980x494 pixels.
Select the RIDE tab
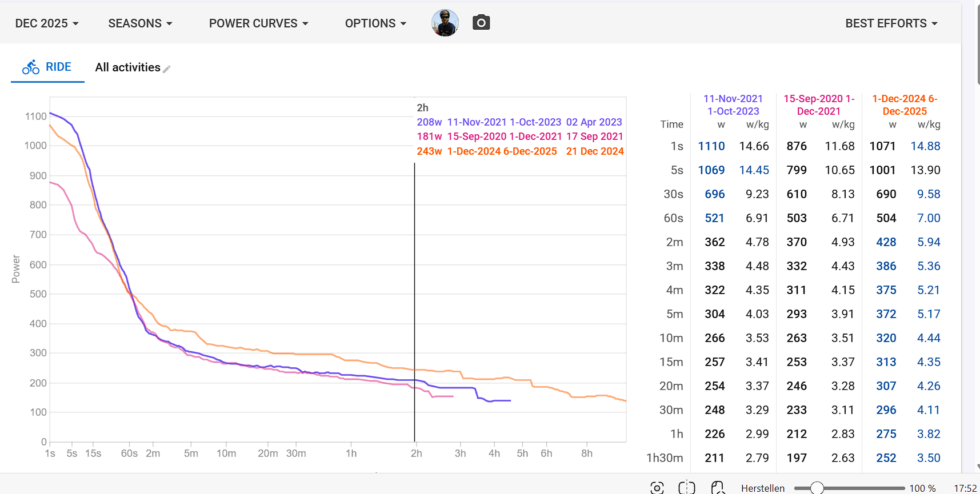(x=58, y=67)
